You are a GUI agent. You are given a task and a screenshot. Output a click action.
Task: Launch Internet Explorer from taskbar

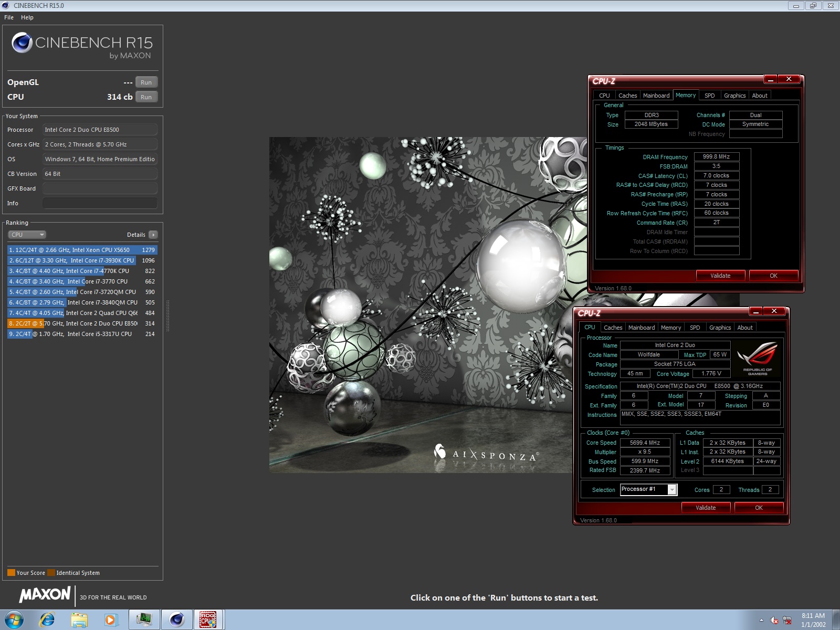(47, 620)
